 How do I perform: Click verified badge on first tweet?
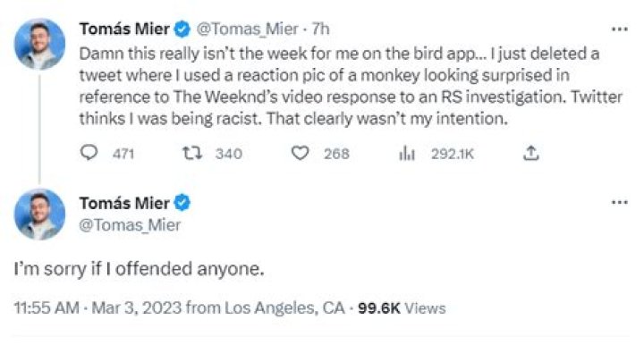182,29
